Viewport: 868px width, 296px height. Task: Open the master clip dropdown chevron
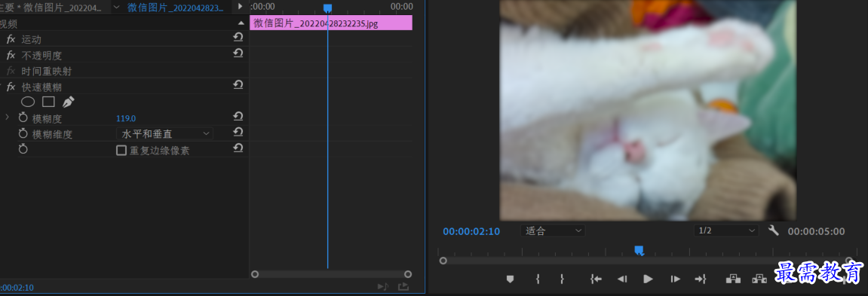[116, 7]
